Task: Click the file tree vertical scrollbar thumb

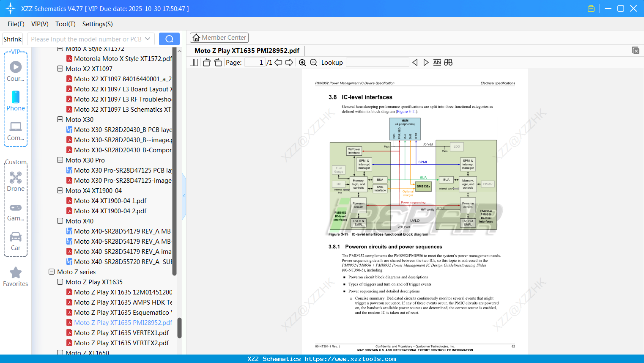Action: coord(179,328)
